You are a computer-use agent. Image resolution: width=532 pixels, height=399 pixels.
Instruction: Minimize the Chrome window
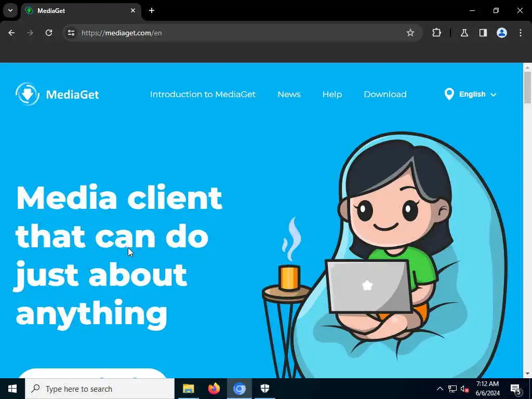[472, 10]
